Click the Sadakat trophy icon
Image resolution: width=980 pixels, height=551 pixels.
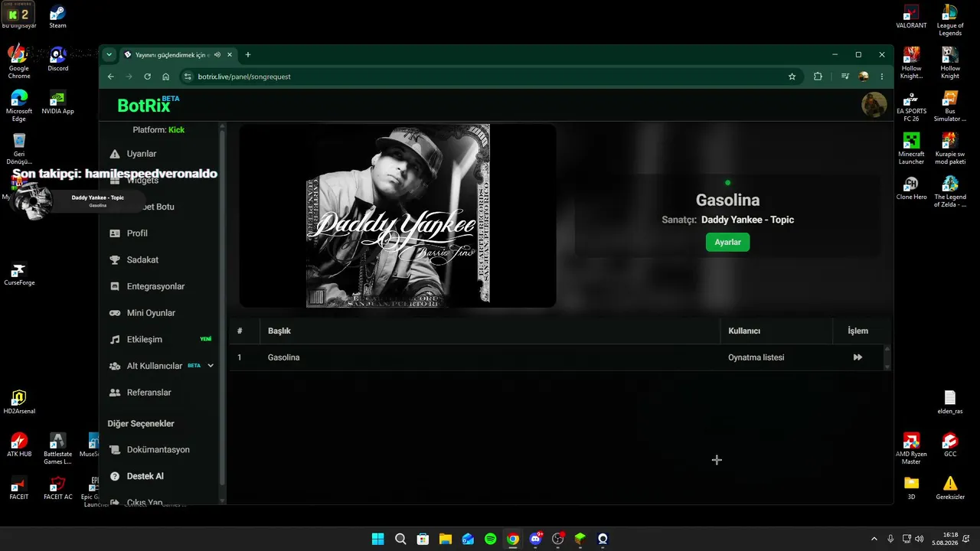[115, 260]
